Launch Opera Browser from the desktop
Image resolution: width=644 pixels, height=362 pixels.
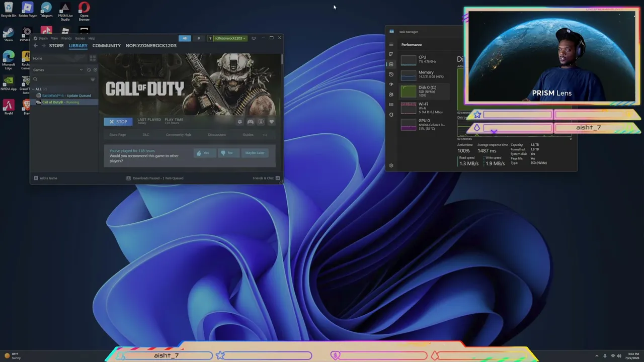coord(84,12)
